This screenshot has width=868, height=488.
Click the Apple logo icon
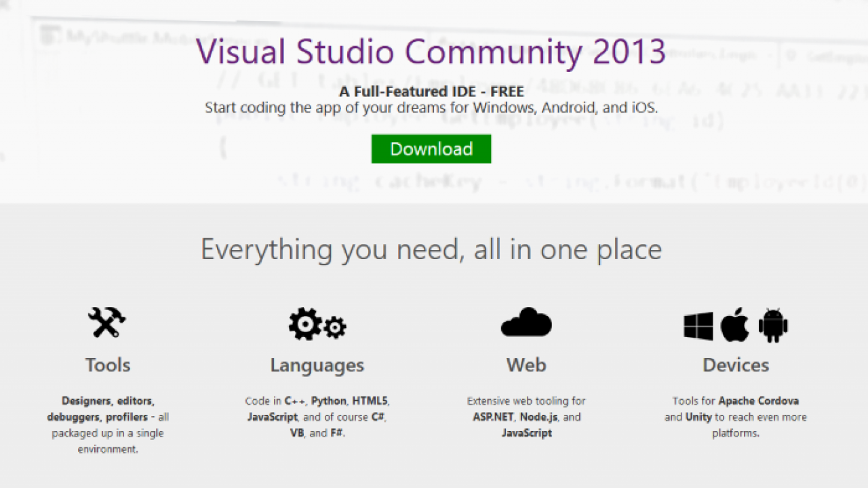click(734, 325)
